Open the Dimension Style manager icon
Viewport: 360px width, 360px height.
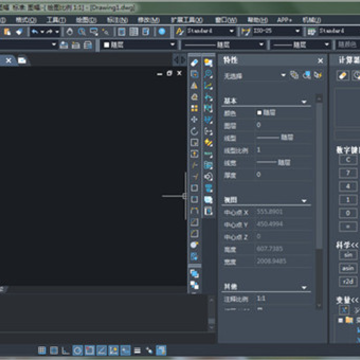pyautogui.click(x=246, y=32)
